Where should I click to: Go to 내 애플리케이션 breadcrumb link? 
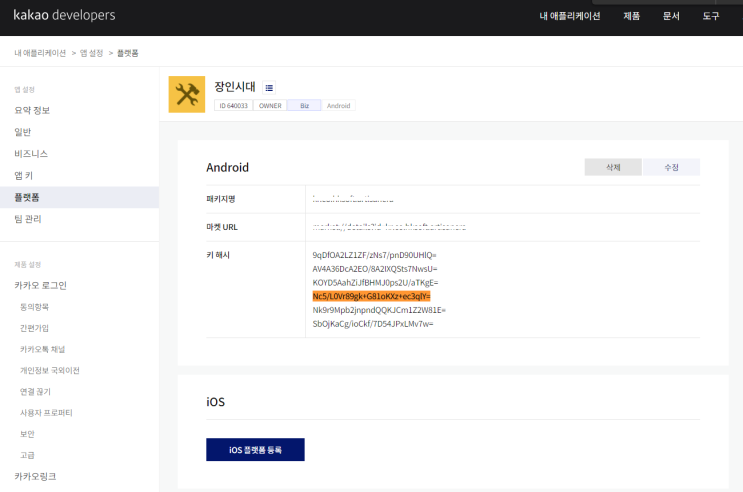tap(40, 53)
